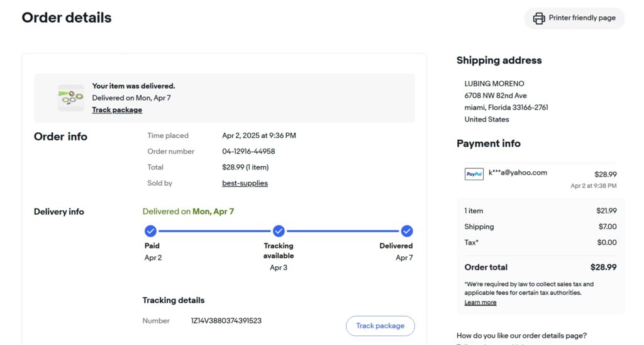The width and height of the screenshot is (644, 345).
Task: Click the printer icon beside Printer friendly page
Action: point(539,18)
